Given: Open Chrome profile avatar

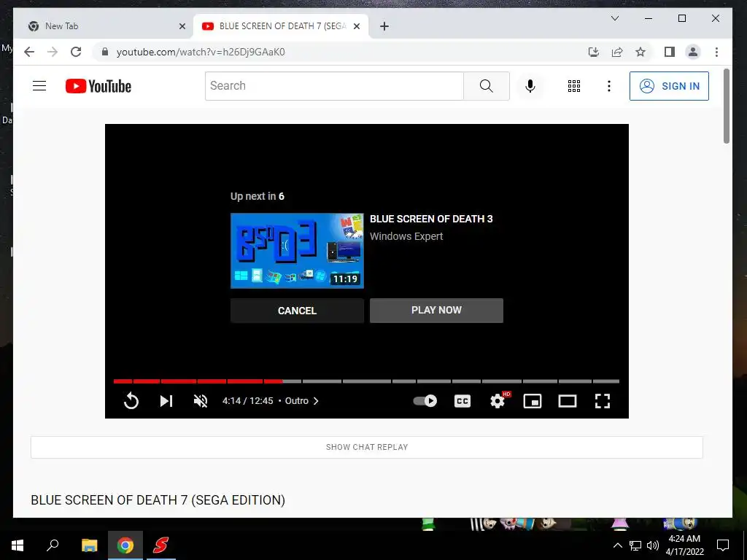Looking at the screenshot, I should [x=693, y=52].
